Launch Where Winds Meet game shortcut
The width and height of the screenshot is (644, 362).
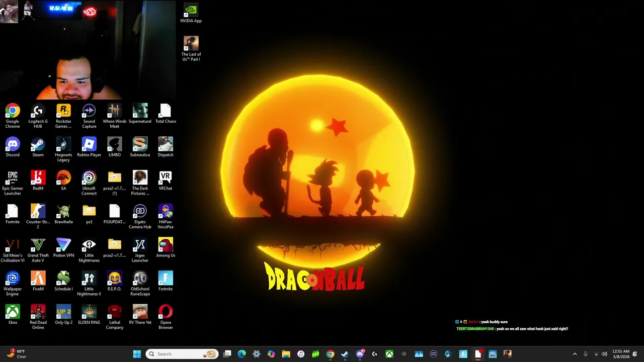click(x=114, y=116)
